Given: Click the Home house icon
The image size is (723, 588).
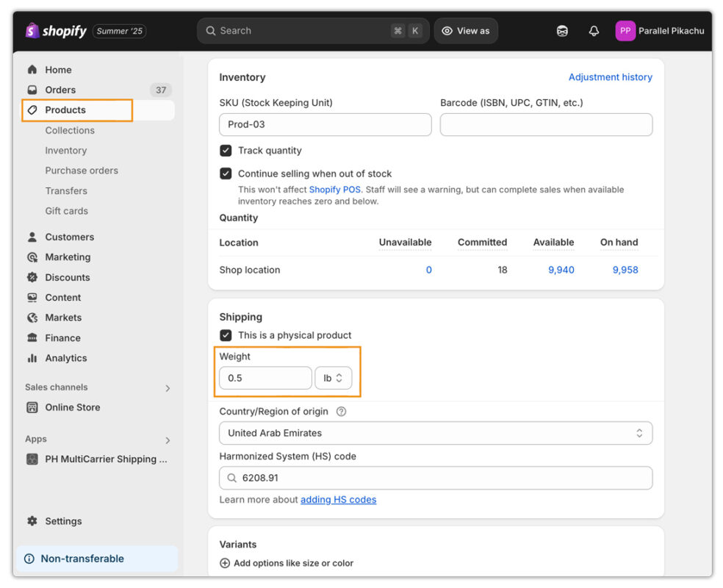Looking at the screenshot, I should [32, 70].
